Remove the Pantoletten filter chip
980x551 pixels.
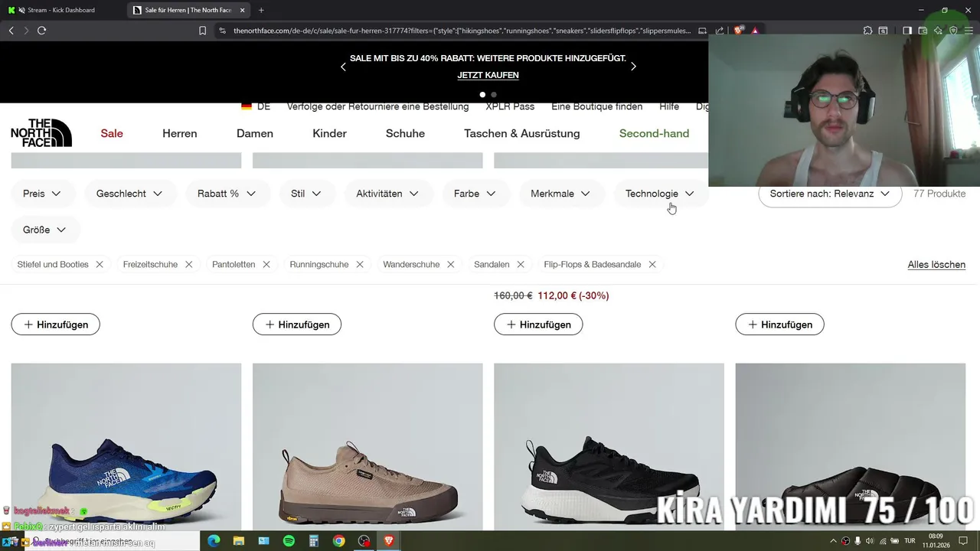[x=266, y=264]
